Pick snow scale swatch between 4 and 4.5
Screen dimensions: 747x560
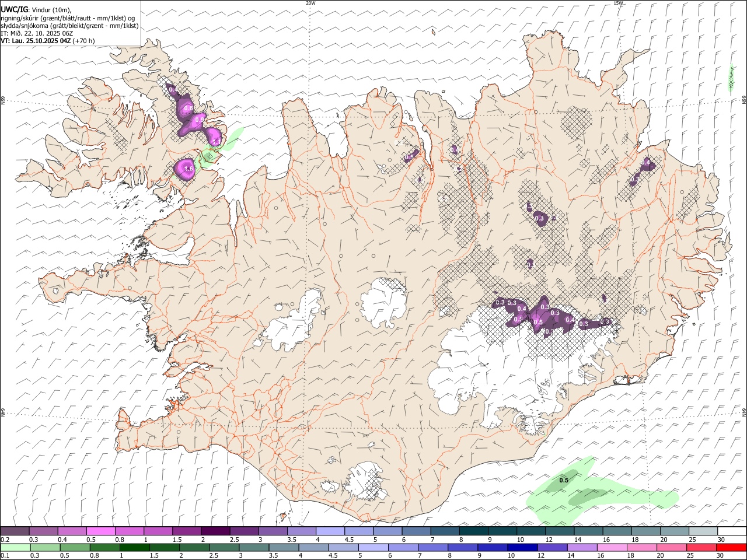(x=330, y=531)
